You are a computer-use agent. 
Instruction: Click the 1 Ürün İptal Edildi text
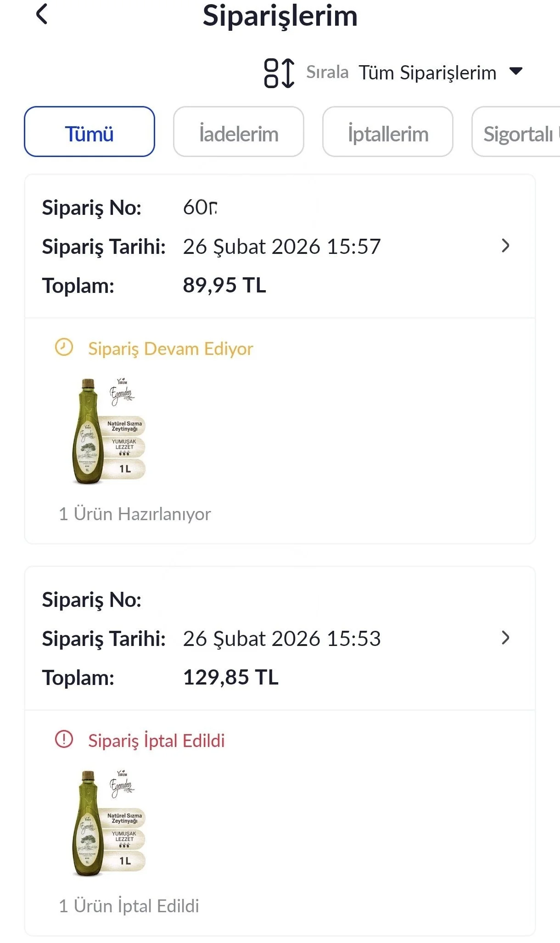129,906
